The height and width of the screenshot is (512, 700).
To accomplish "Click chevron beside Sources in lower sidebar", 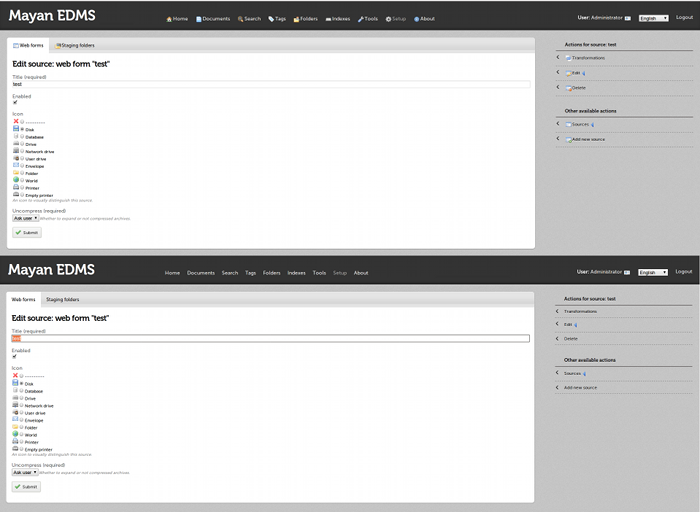I will (x=557, y=372).
